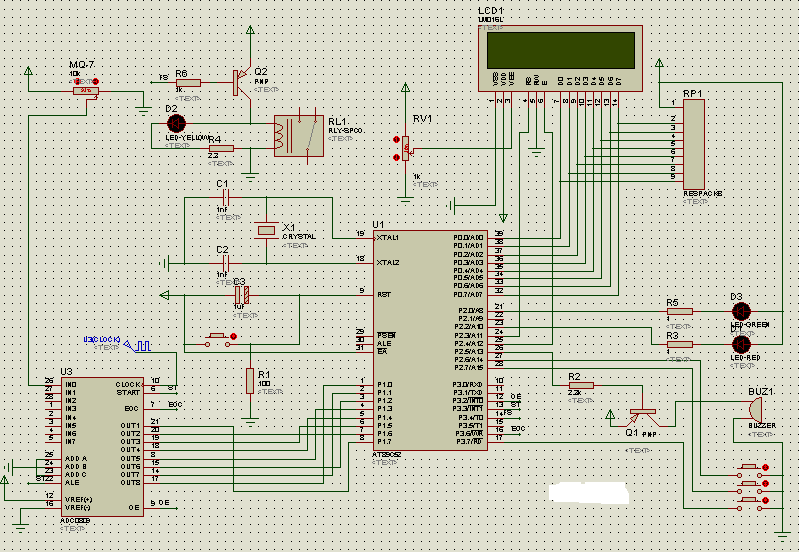Click the D2 yellow LED symbol
Image resolution: width=799 pixels, height=554 pixels.
point(176,123)
